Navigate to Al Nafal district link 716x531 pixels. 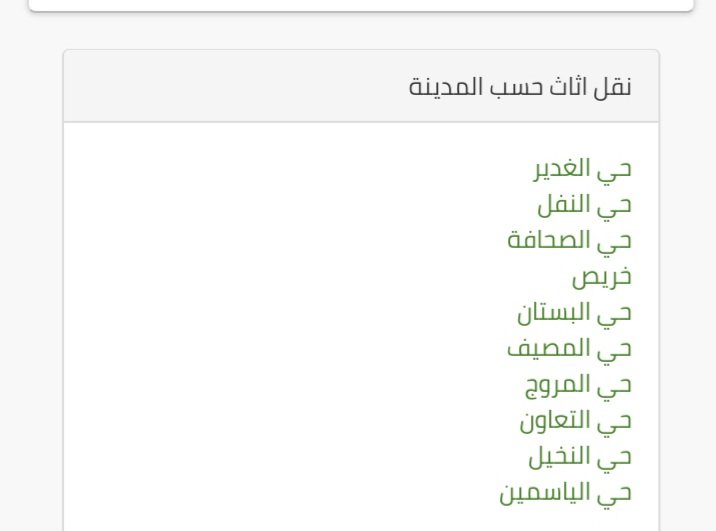(585, 205)
